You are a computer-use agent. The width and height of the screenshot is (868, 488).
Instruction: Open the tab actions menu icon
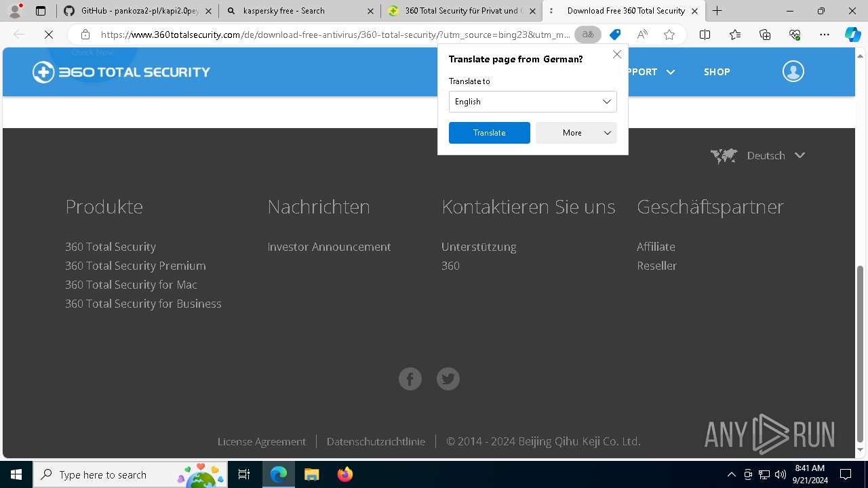pos(41,11)
